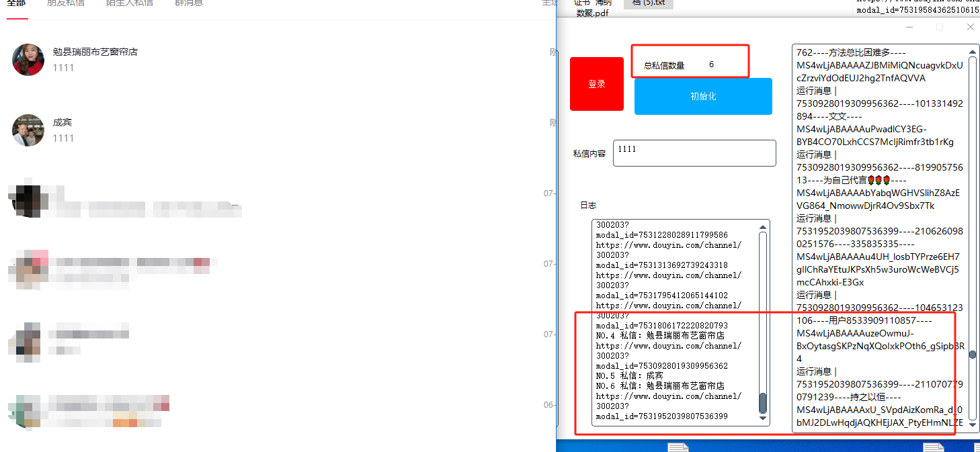The width and height of the screenshot is (980, 452).
Task: Open avatar of 勉县瑞丽布艺窗帘店 conversation
Action: tap(28, 60)
